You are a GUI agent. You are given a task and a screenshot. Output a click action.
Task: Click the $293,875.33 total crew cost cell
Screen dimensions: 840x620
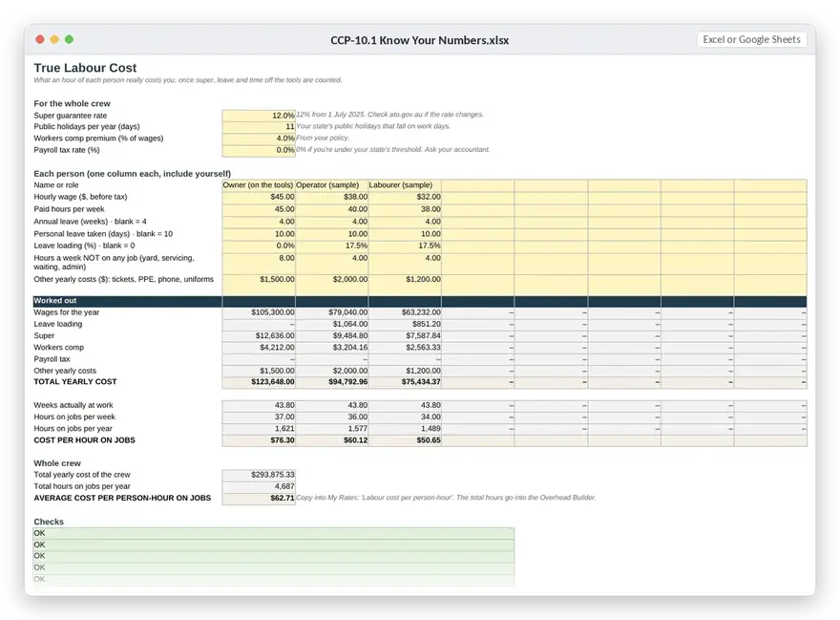tap(259, 475)
